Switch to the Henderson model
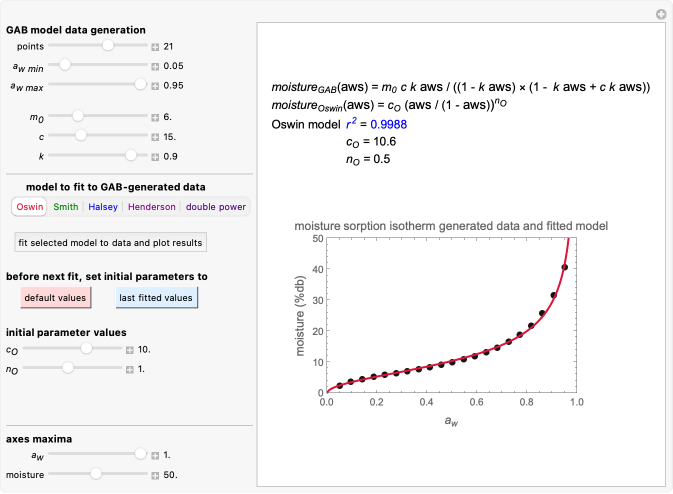 point(149,207)
